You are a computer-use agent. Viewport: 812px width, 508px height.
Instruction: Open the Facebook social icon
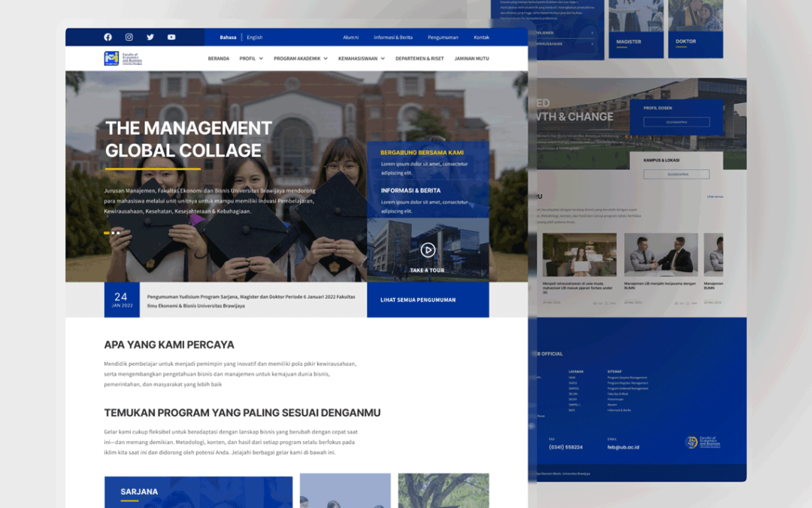point(108,37)
